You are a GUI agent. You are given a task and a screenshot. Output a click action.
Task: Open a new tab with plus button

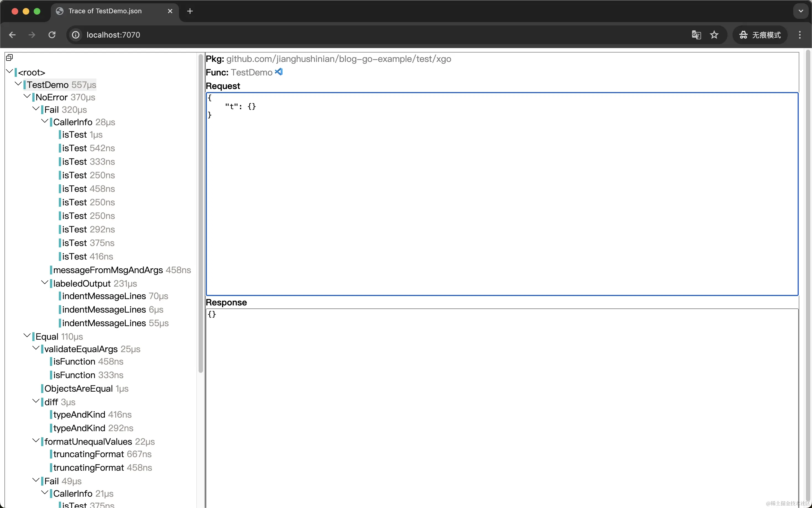190,11
